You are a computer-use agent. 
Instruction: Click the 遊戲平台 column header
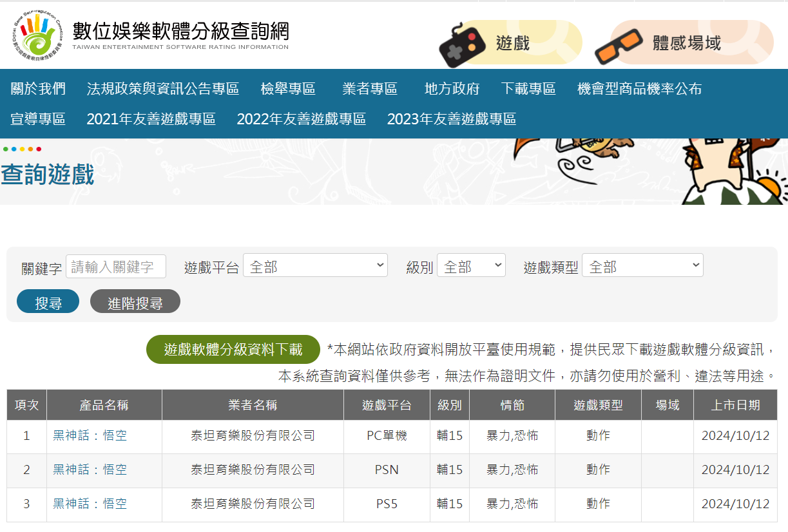click(387, 405)
